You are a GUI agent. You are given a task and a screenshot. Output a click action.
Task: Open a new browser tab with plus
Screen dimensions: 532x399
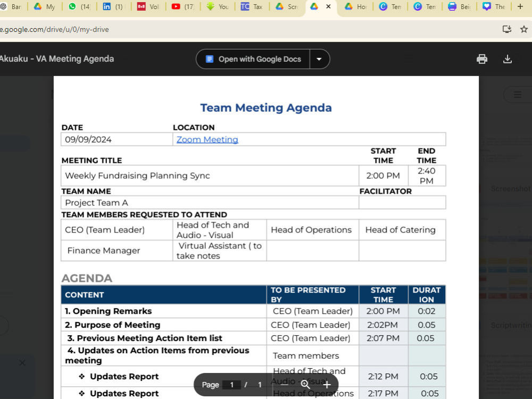coord(520,6)
